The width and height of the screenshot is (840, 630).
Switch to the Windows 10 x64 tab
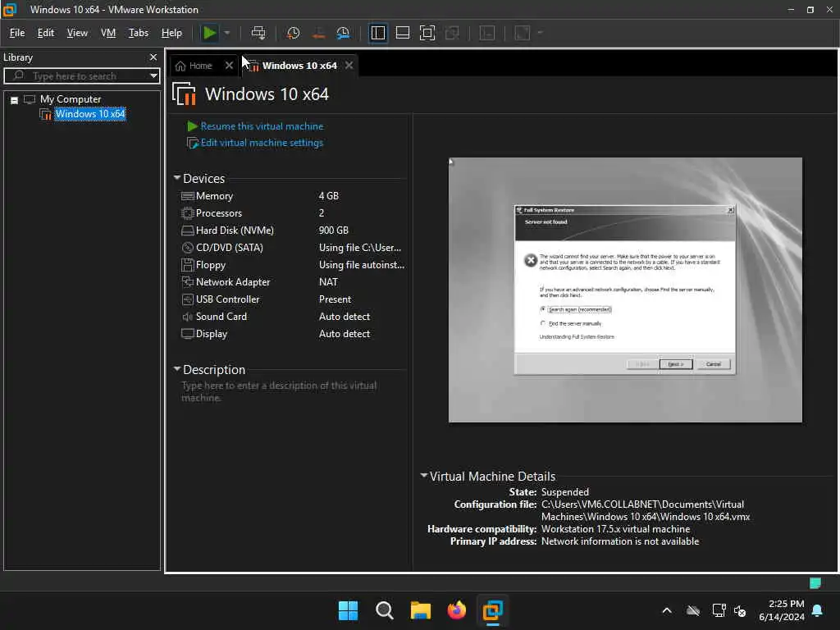299,66
